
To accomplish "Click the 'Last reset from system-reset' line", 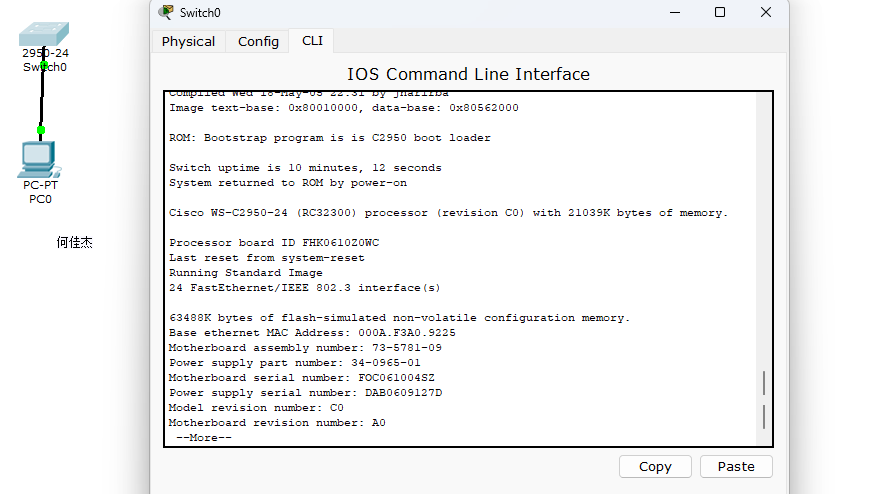I will tap(267, 258).
